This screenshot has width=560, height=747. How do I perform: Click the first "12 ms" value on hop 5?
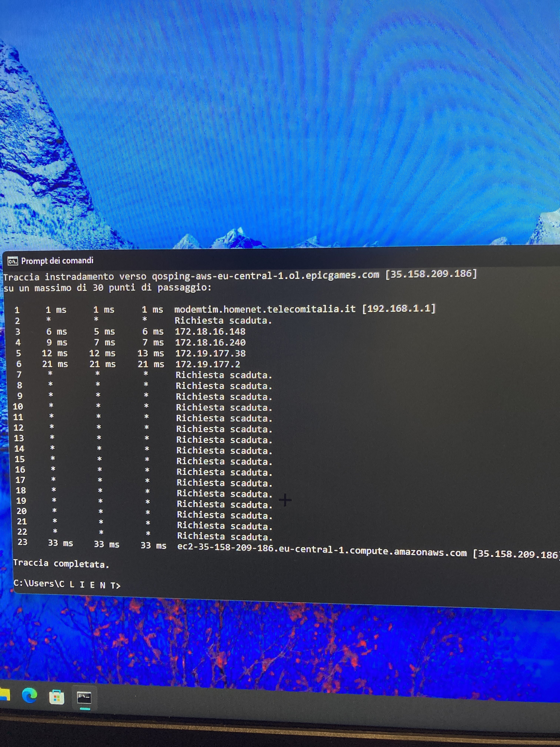coord(55,353)
